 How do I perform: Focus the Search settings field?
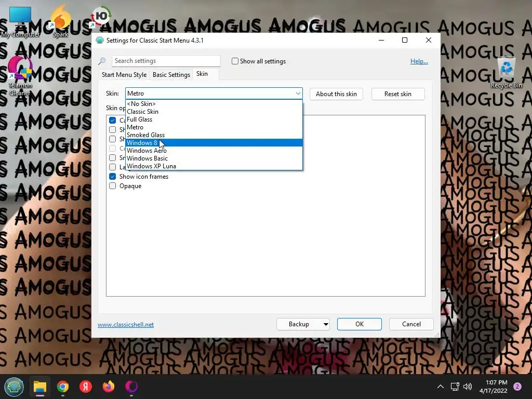point(166,61)
